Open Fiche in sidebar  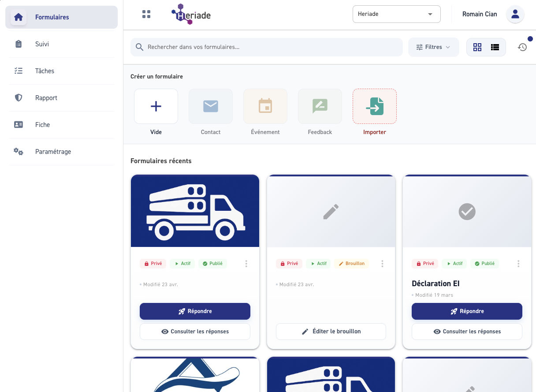[62, 125]
